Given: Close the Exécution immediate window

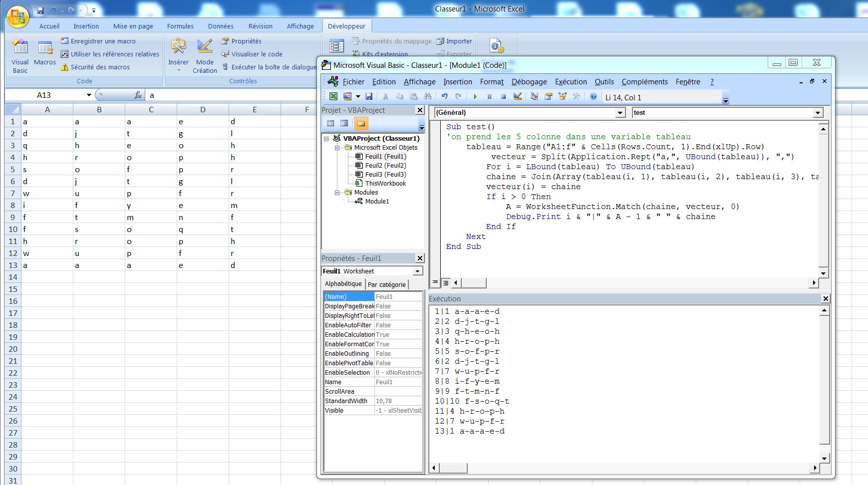Looking at the screenshot, I should point(826,298).
